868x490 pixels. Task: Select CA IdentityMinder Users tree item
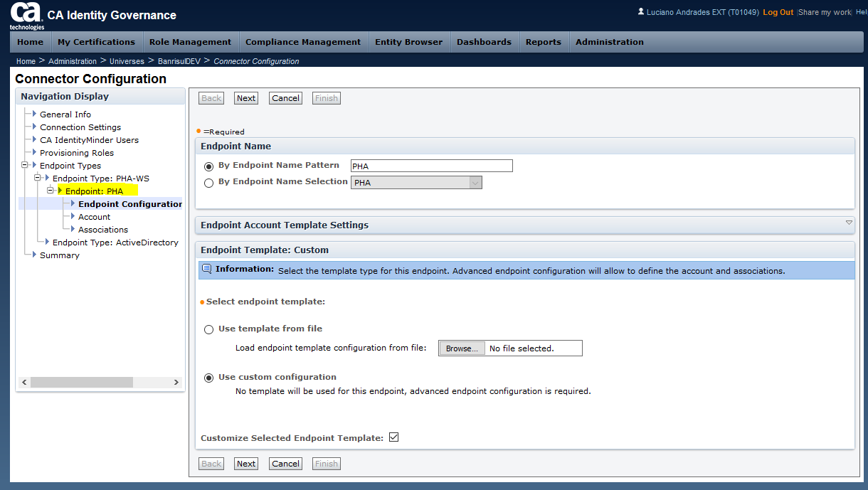(90, 139)
